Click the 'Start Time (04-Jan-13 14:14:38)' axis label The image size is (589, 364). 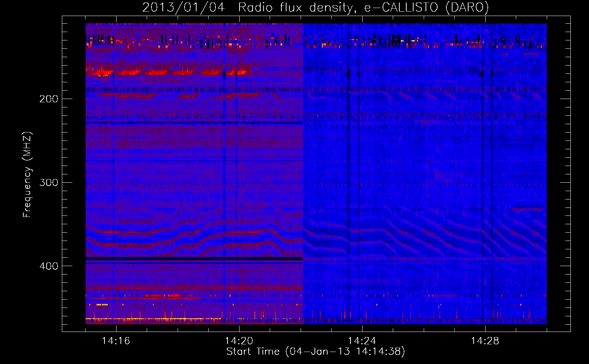pyautogui.click(x=316, y=352)
